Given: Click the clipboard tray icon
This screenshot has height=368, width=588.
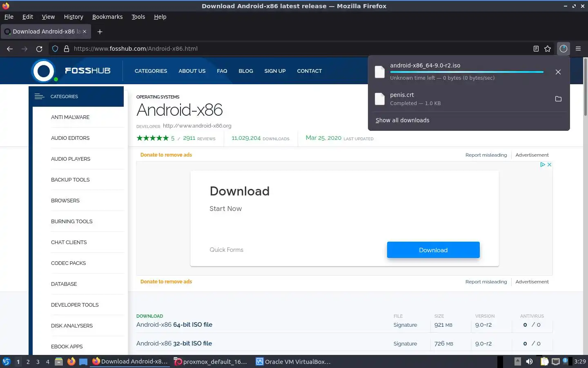Looking at the screenshot, I should tap(544, 361).
